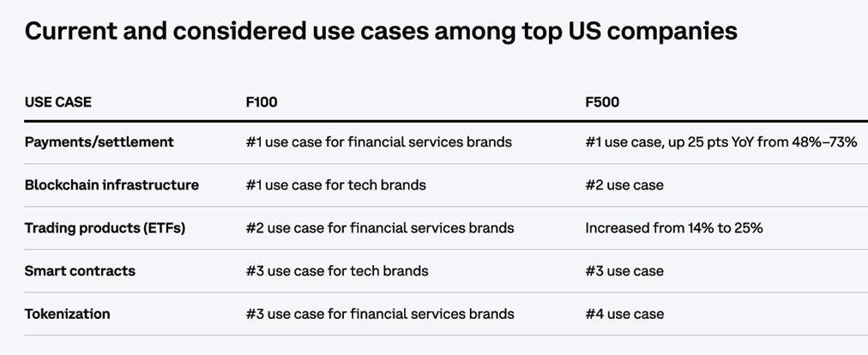Select the '#3 use case for tech brands' cell
Image resolution: width=868 pixels, height=355 pixels.
pyautogui.click(x=336, y=271)
